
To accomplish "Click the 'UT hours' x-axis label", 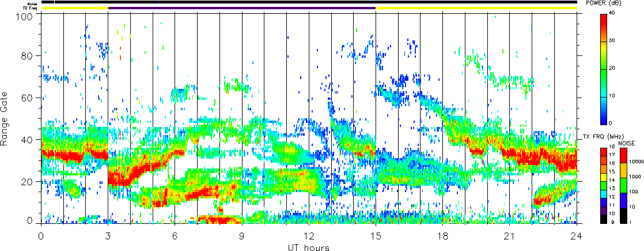I will 309,247.
